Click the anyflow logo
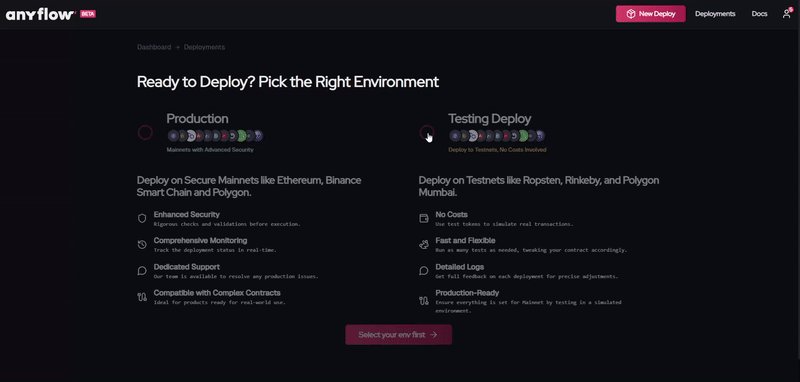 point(41,14)
